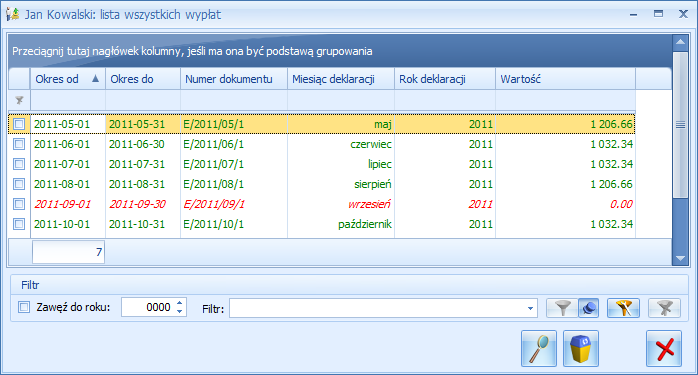Maximize the Jan Kowalski window
The image size is (698, 375).
(658, 14)
